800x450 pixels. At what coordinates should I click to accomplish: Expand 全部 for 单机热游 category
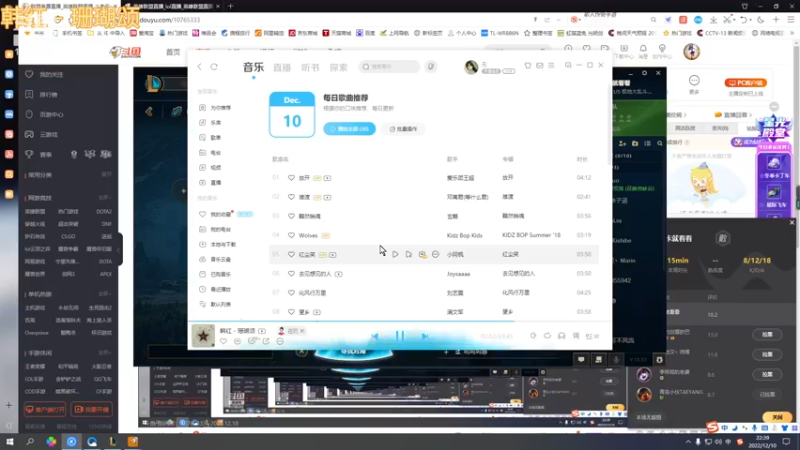[x=105, y=294]
